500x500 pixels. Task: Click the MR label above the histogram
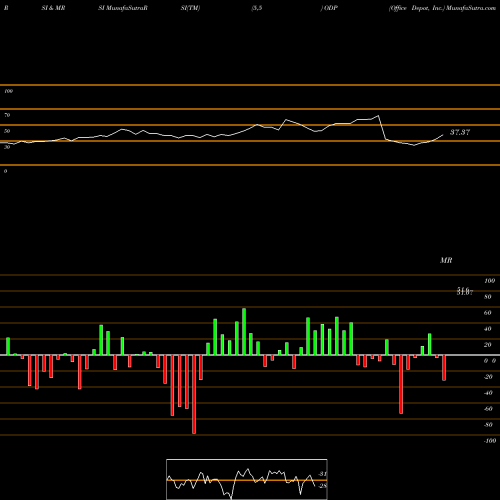pyautogui.click(x=446, y=260)
